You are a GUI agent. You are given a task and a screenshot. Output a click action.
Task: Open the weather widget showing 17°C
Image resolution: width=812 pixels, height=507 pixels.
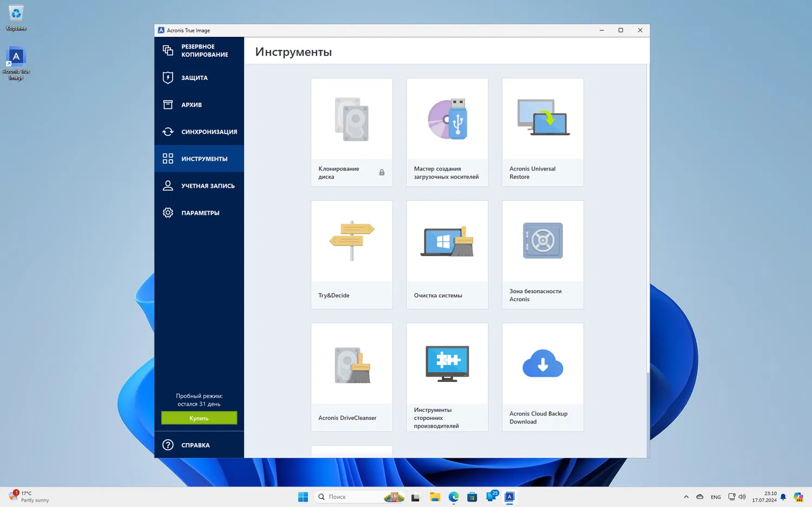30,497
